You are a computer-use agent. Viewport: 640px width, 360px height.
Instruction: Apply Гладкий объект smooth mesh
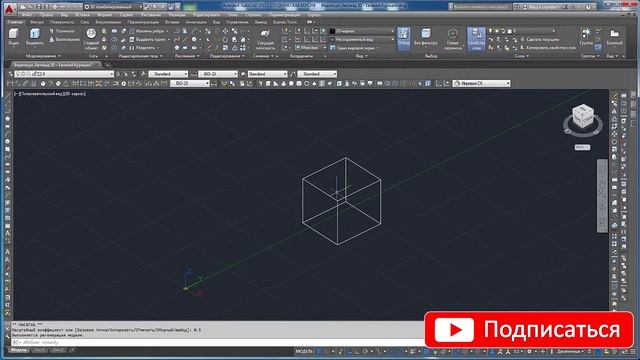[x=91, y=39]
